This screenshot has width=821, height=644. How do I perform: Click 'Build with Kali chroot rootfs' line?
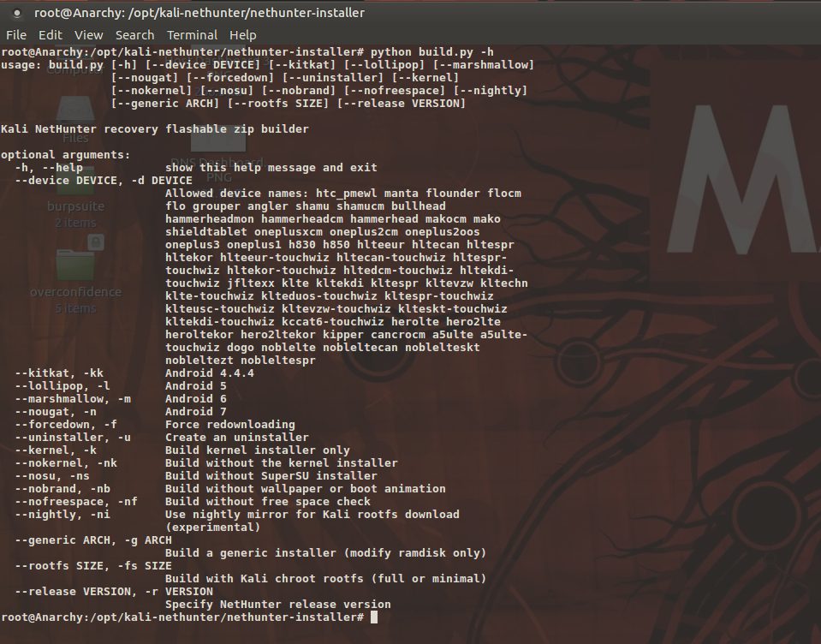coord(325,579)
